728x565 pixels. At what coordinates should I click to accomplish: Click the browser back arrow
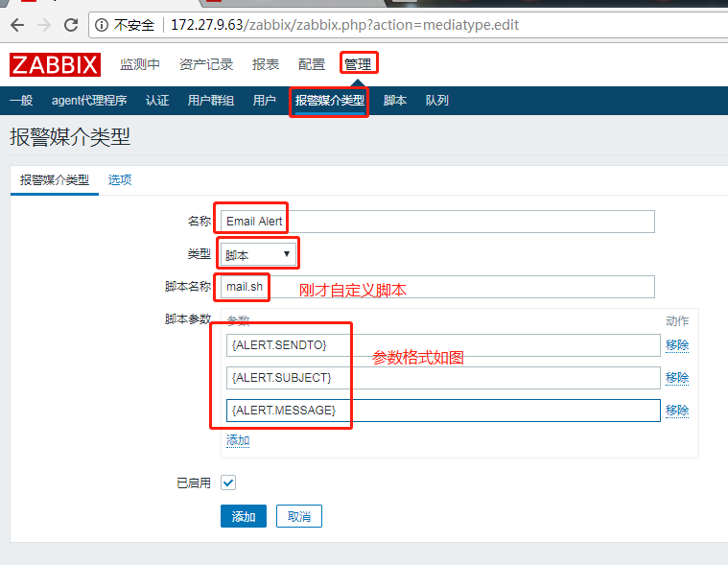tap(17, 25)
